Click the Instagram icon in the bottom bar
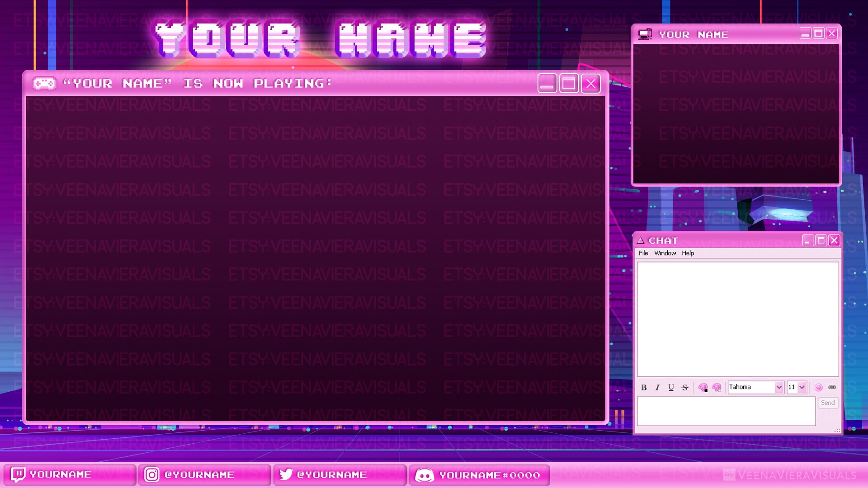Viewport: 868px width, 488px height. [x=152, y=474]
